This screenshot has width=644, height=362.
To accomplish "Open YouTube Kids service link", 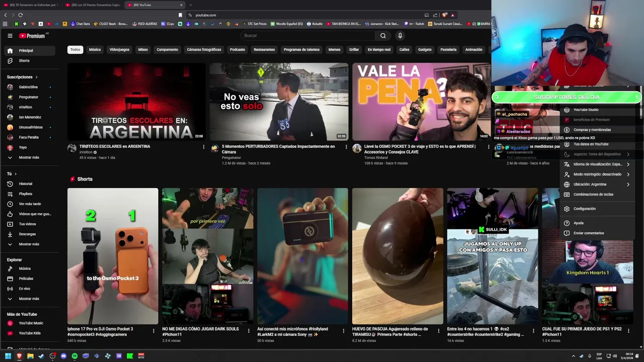I will (x=29, y=333).
